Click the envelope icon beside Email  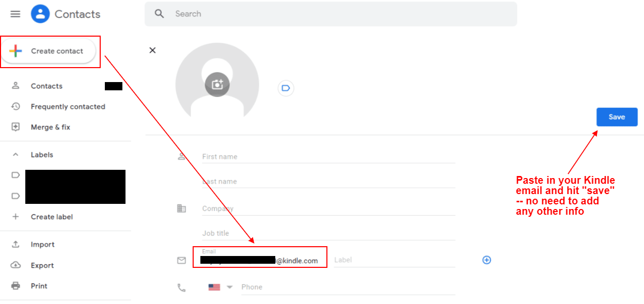click(181, 261)
